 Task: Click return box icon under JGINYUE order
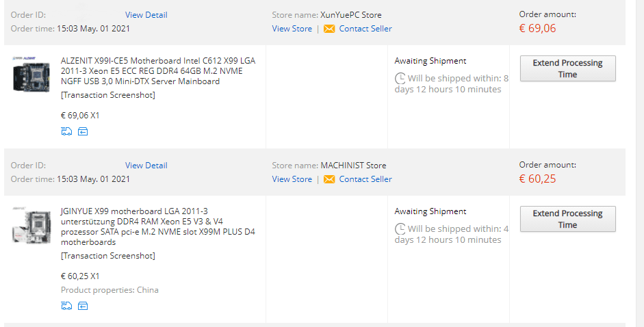click(x=83, y=306)
